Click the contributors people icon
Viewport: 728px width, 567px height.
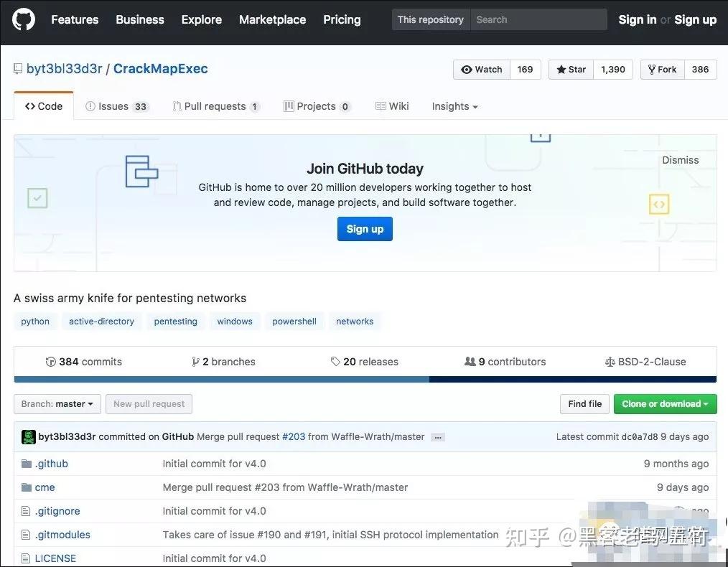(x=470, y=362)
